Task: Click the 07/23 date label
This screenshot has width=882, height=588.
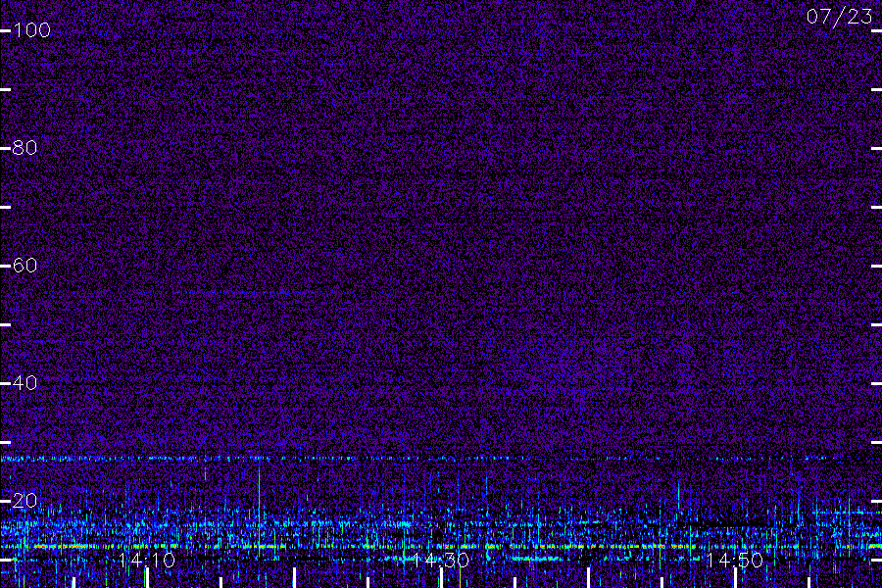Action: (839, 17)
